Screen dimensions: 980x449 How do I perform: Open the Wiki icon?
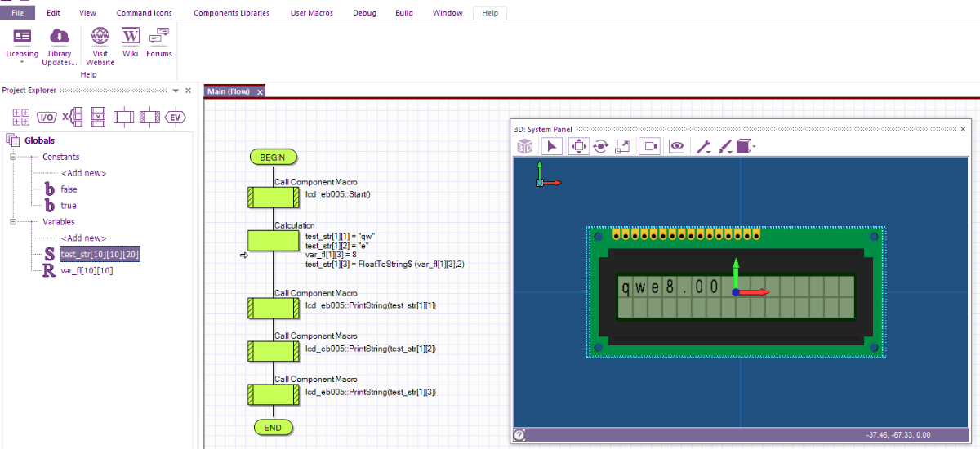[x=130, y=36]
